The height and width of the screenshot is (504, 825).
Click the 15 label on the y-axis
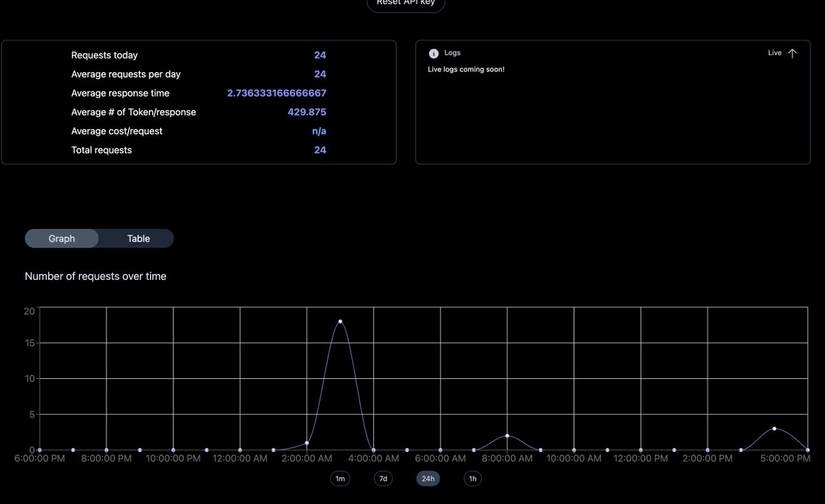point(30,343)
